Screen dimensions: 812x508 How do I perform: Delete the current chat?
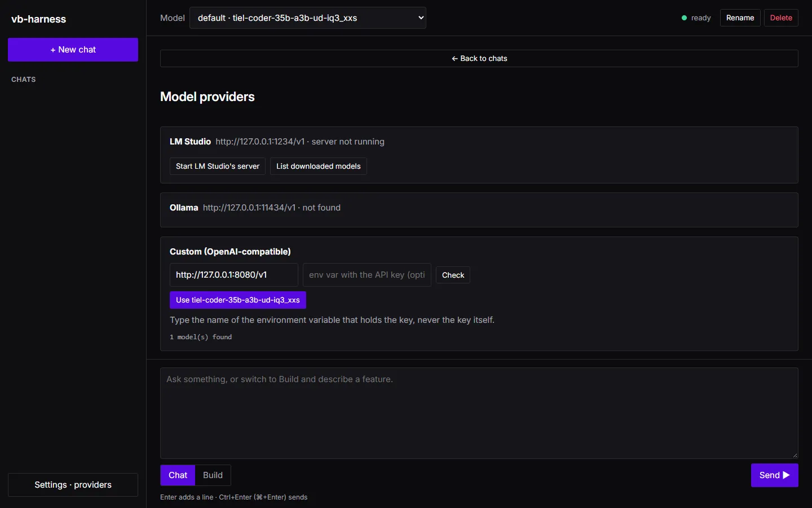[x=781, y=18]
